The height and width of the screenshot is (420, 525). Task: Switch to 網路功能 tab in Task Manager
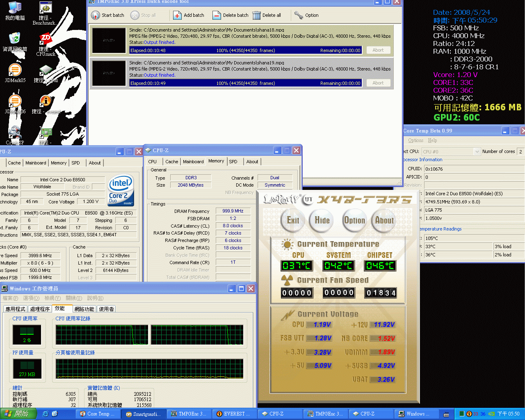[84, 309]
